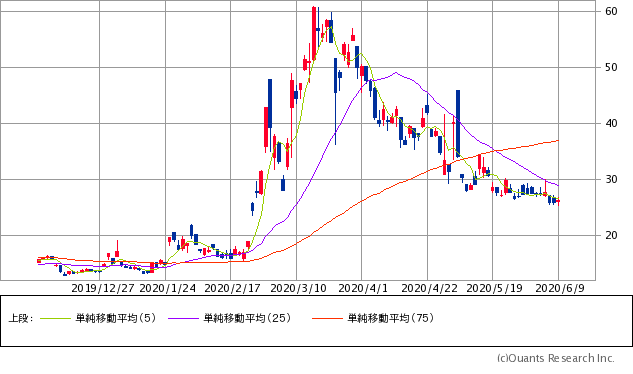Screen dimensions: 633x374
Task: Click the 2020/4/1 date label
Action: click(363, 288)
